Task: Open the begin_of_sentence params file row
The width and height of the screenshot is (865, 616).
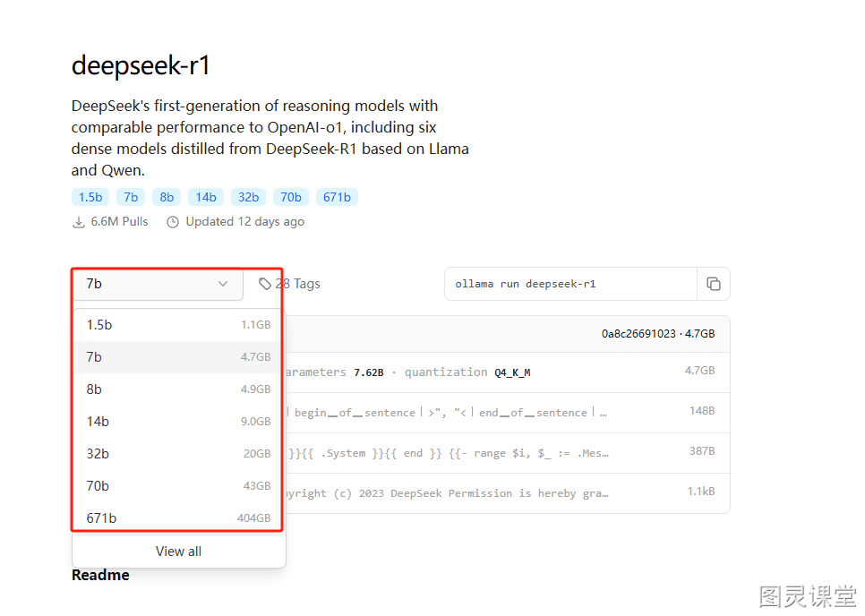Action: tap(508, 413)
